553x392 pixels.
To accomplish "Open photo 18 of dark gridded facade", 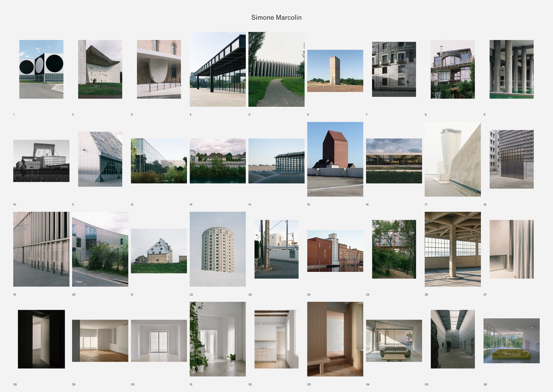I will (511, 159).
